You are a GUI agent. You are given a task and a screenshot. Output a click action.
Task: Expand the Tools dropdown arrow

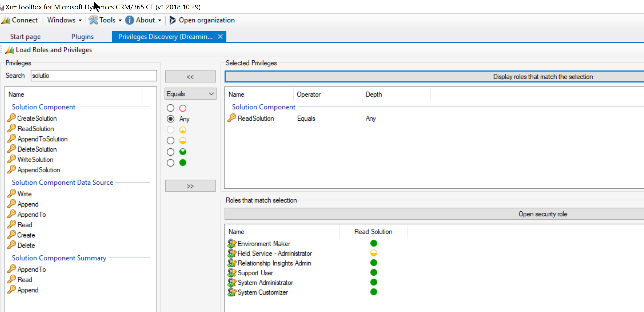tap(120, 20)
